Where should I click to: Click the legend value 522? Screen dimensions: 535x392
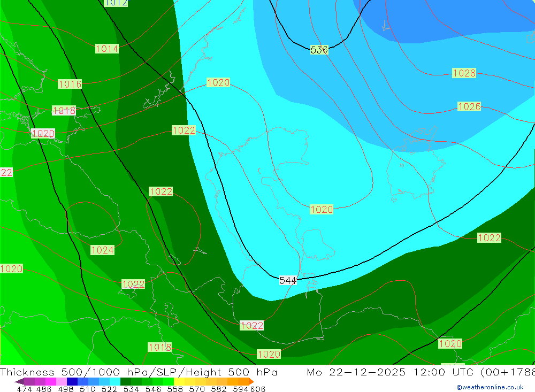(110, 389)
